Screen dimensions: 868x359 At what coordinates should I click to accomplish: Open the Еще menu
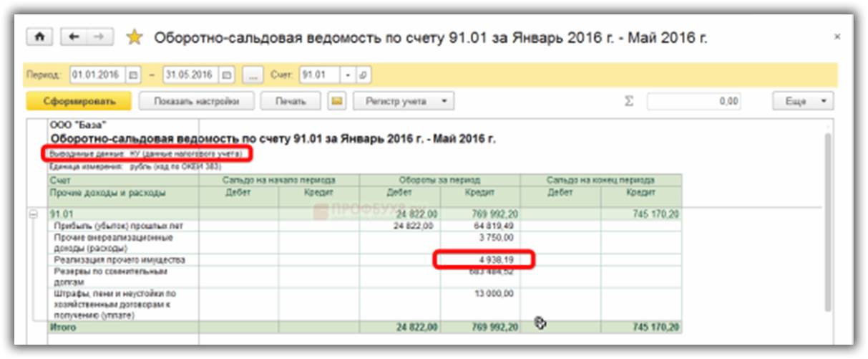[x=803, y=102]
